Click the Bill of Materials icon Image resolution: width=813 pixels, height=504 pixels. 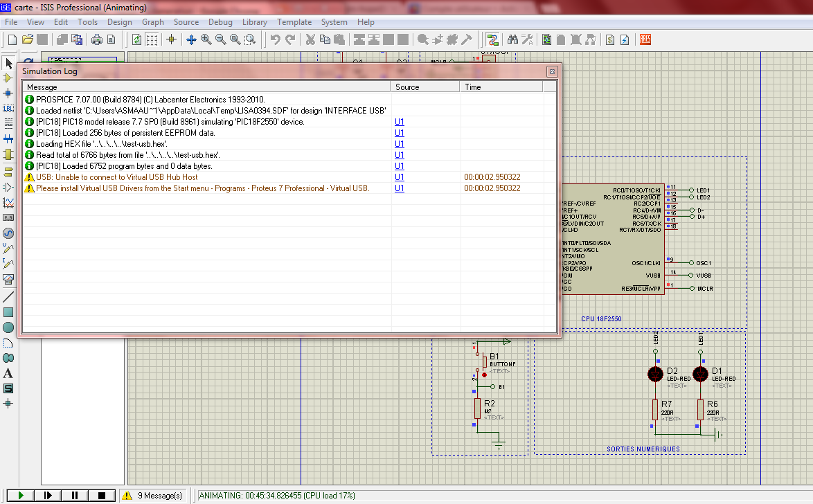coord(610,39)
